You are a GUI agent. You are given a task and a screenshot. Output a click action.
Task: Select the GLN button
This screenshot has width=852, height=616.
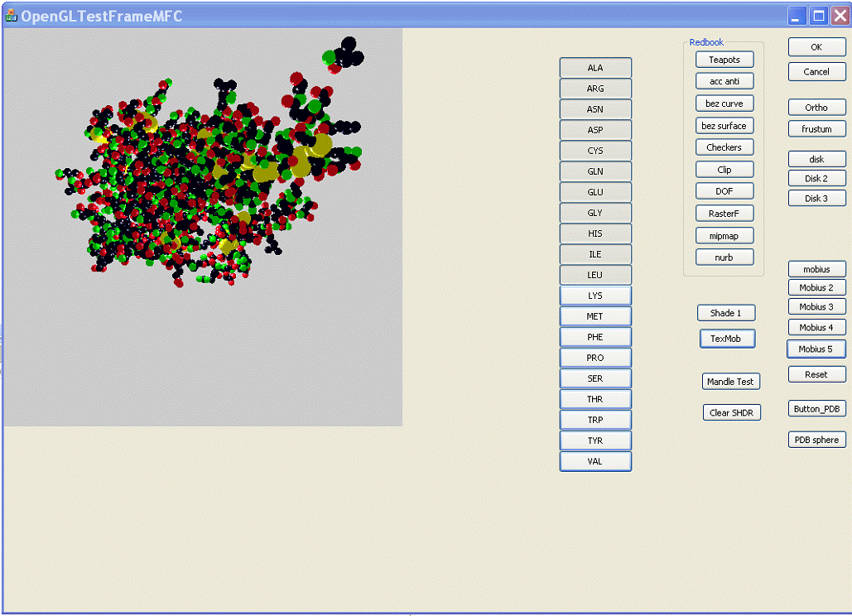click(x=595, y=171)
